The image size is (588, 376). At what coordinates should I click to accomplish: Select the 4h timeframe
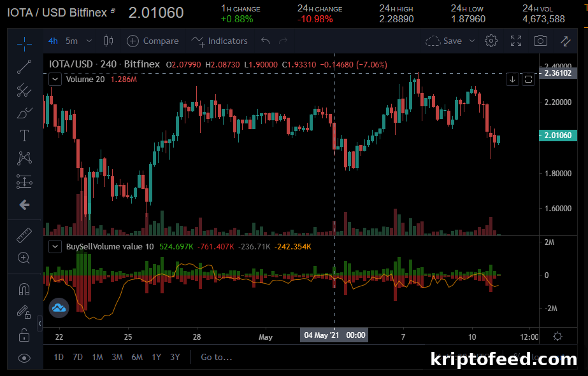pos(53,41)
